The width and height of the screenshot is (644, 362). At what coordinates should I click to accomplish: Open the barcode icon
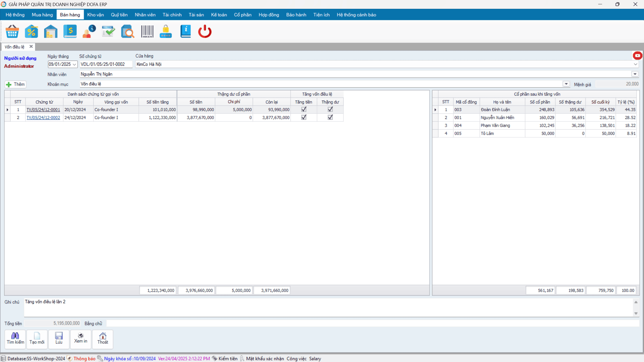(x=147, y=31)
